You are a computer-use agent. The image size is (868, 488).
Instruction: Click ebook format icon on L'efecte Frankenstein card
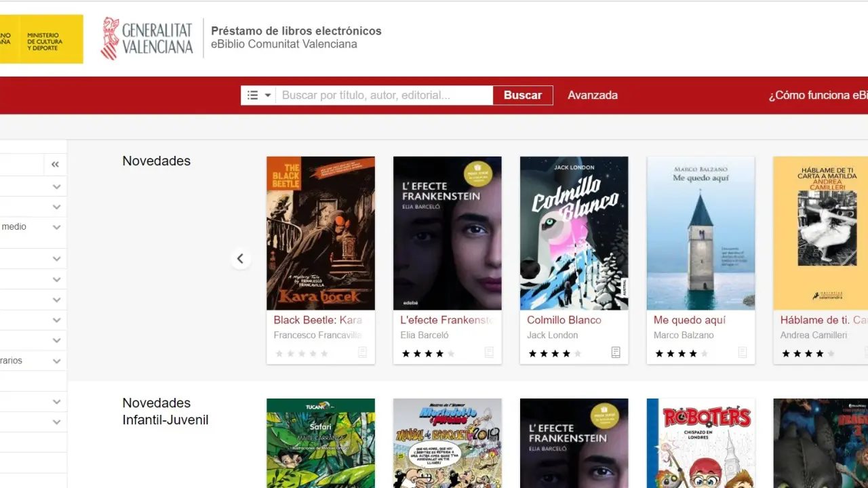(x=489, y=352)
